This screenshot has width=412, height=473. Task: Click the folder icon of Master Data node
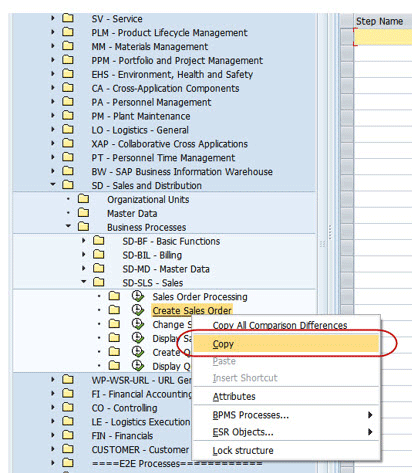tap(83, 213)
